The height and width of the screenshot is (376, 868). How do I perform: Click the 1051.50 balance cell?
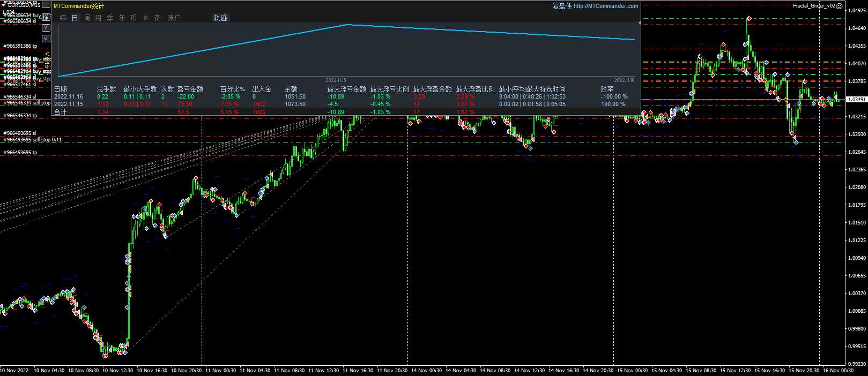(x=295, y=97)
